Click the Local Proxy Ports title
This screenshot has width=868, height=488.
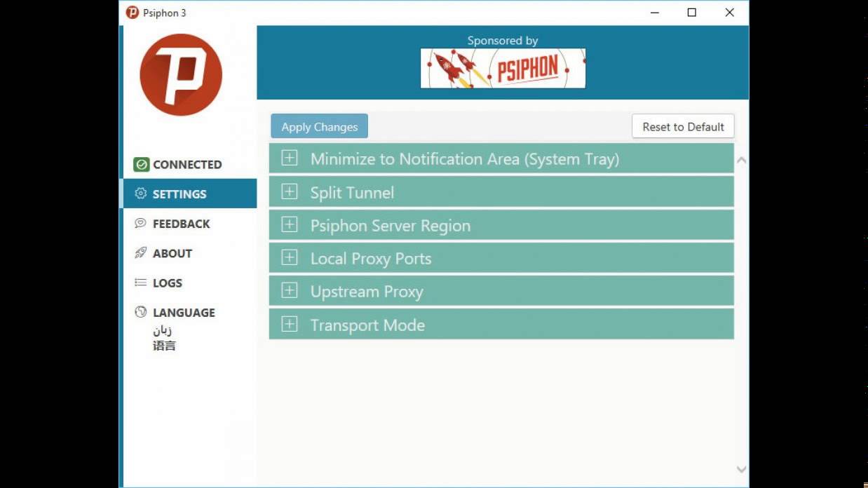(371, 259)
